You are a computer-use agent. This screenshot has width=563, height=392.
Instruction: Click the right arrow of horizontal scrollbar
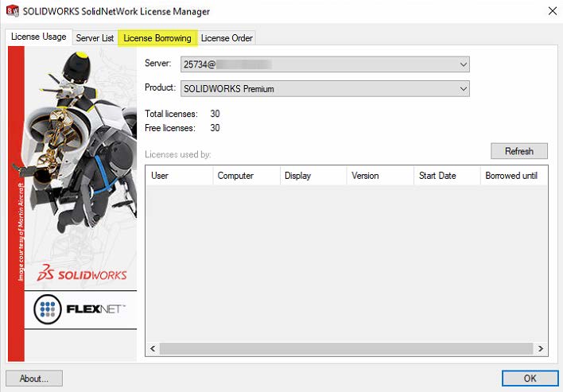[541, 348]
